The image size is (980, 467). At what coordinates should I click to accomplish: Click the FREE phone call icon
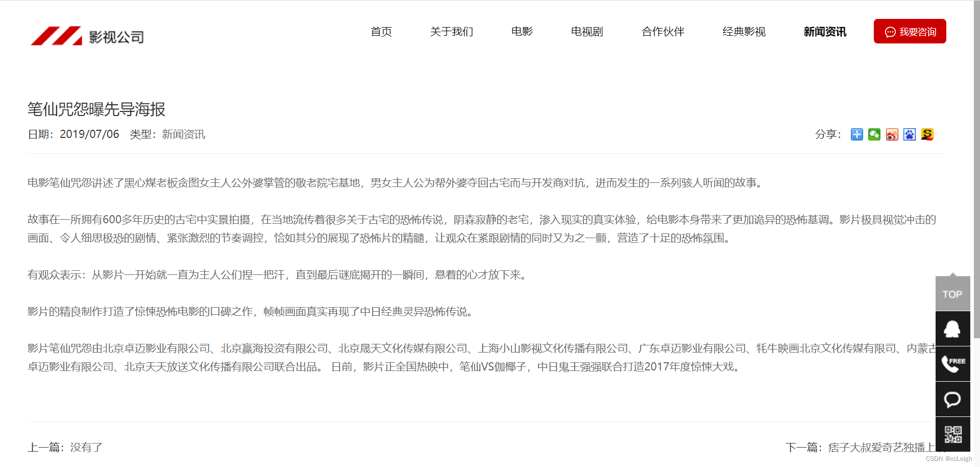[953, 364]
